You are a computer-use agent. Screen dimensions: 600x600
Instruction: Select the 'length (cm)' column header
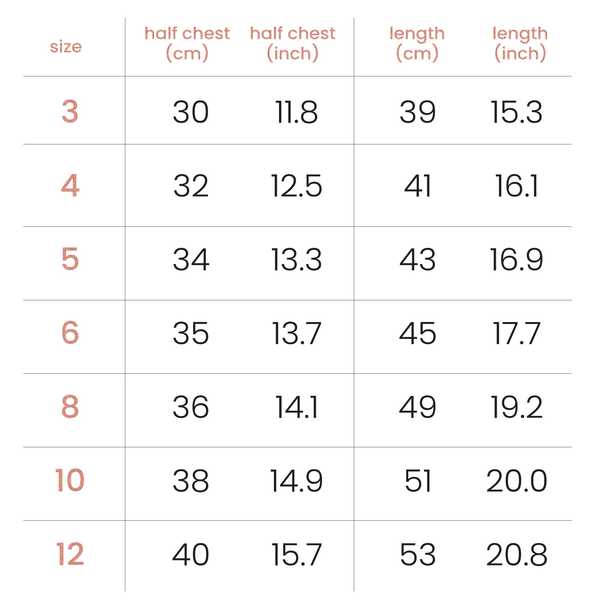[x=417, y=44]
